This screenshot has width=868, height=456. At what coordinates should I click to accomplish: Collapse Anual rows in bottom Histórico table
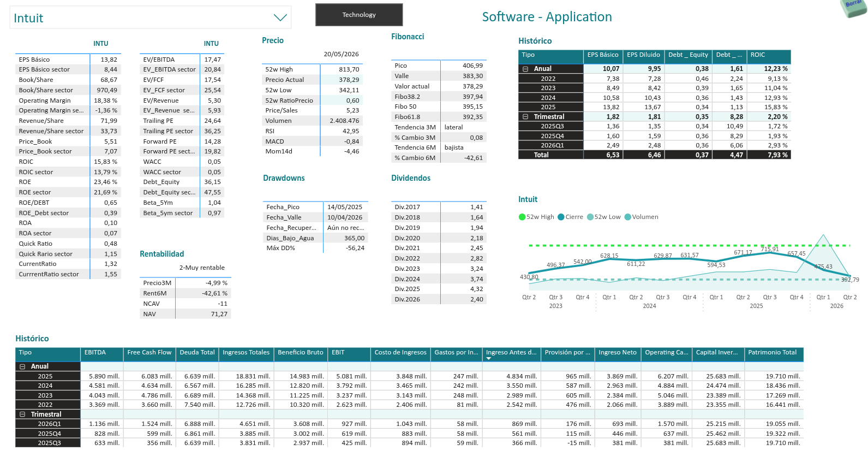(22, 366)
